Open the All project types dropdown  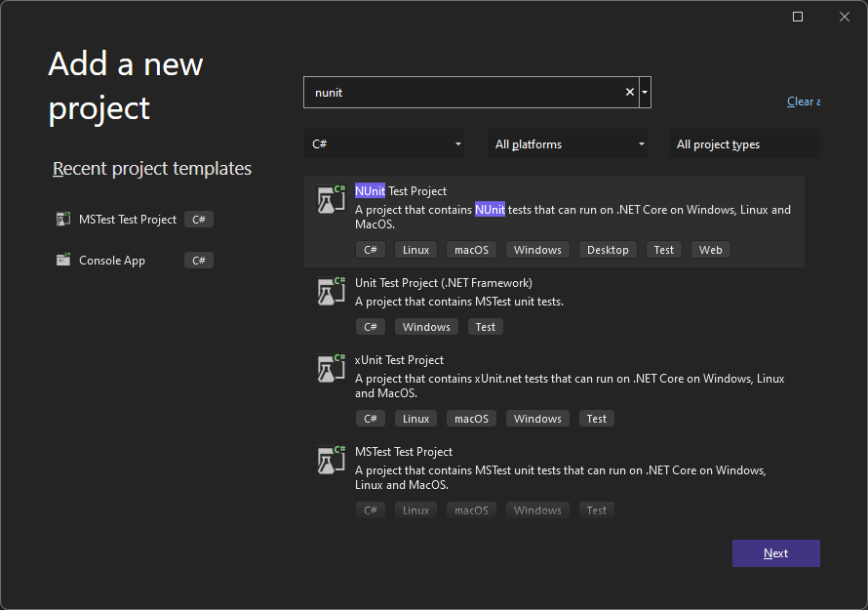click(743, 143)
